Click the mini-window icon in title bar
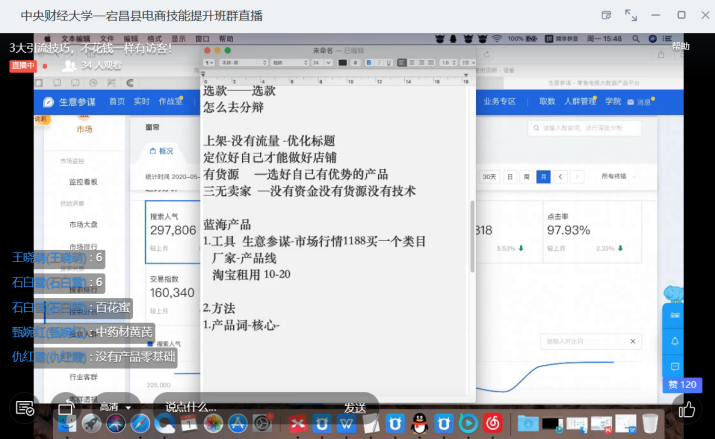The width and height of the screenshot is (715, 439). tap(607, 15)
